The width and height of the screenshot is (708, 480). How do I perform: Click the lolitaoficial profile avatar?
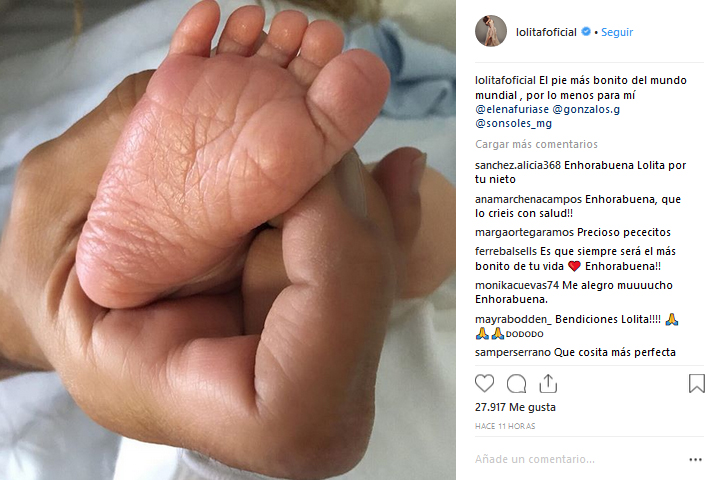click(x=491, y=31)
